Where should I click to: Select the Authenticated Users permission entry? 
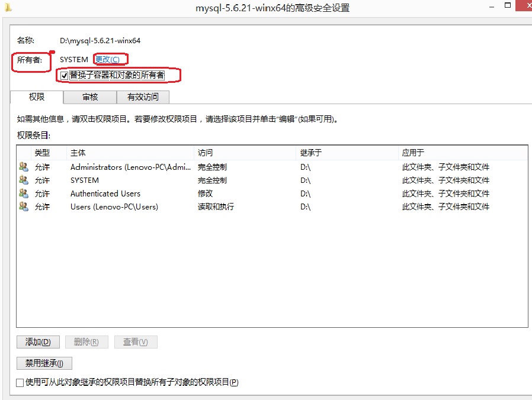click(x=105, y=193)
